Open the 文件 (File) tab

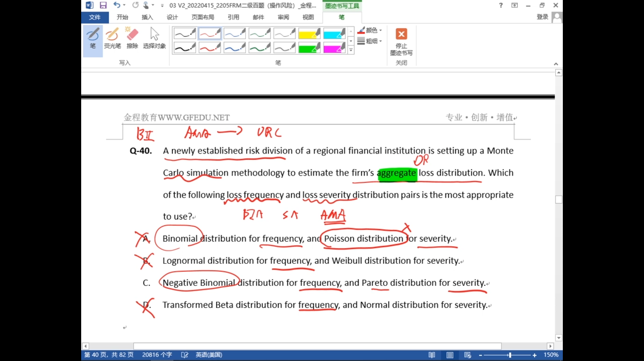(x=95, y=17)
